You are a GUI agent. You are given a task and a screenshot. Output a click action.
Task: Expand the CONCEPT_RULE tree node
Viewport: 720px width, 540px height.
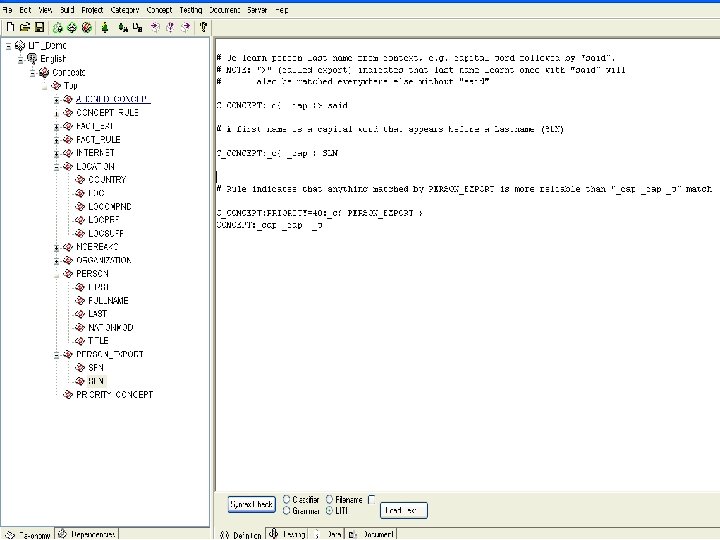(x=56, y=113)
